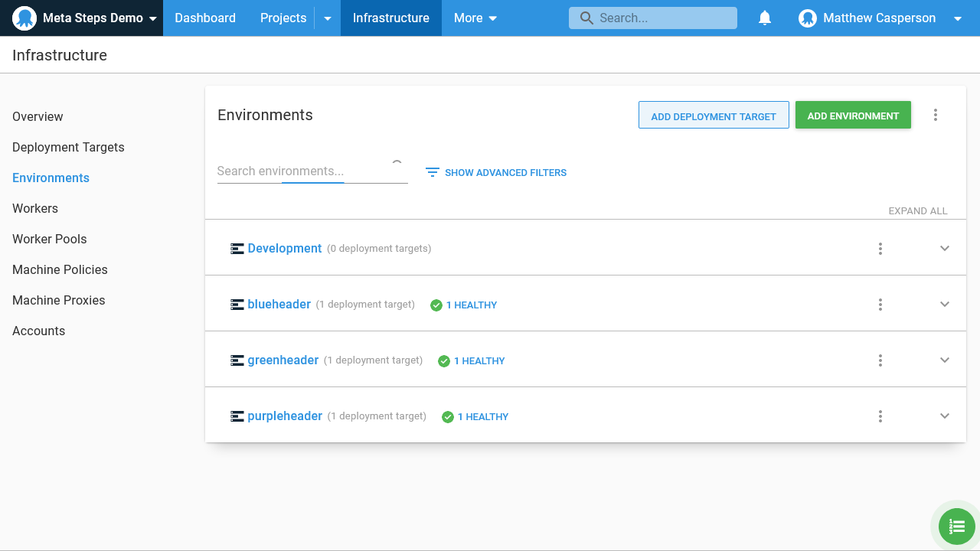
Task: Click the Search environments input field
Action: [x=302, y=171]
